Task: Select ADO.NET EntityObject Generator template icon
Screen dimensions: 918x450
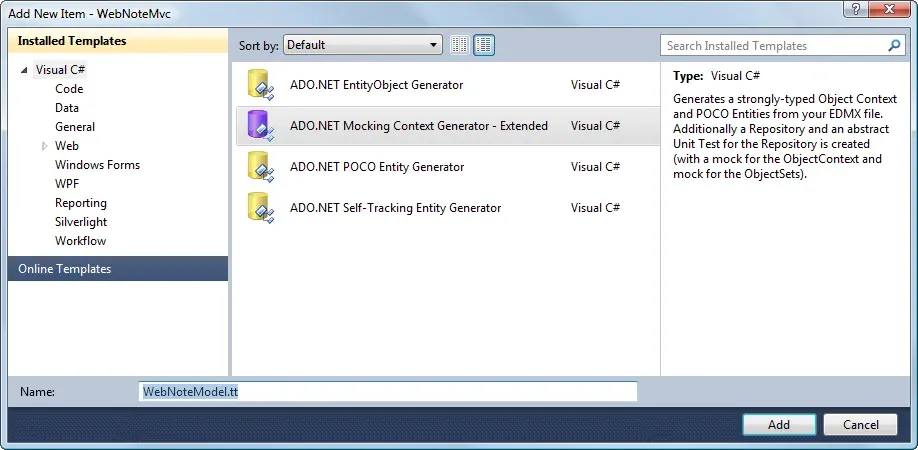Action: pos(260,85)
